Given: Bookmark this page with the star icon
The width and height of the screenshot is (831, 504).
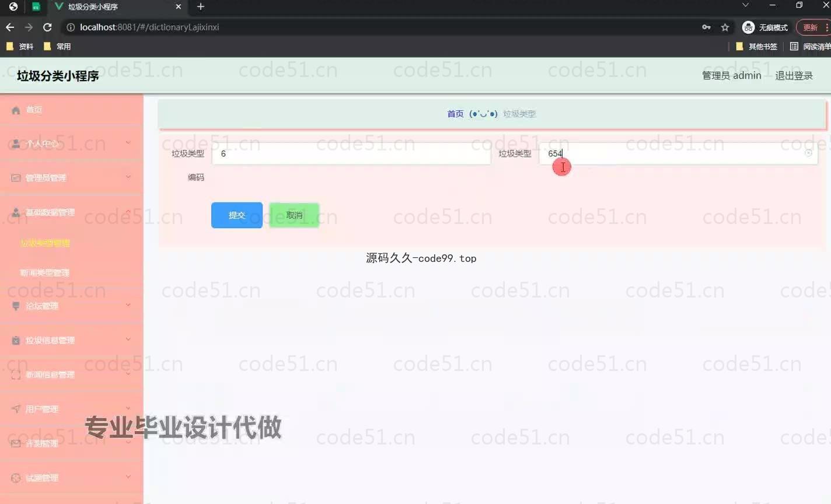Looking at the screenshot, I should tap(725, 27).
